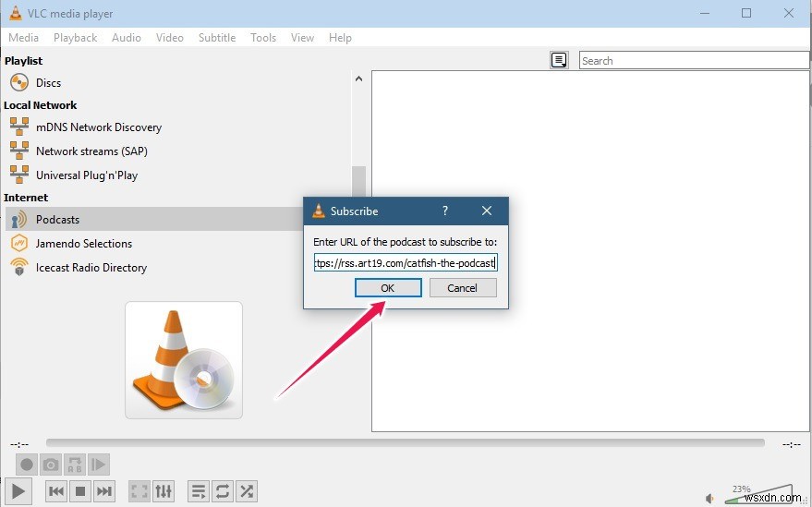Click the playlist Search field
812x507 pixels.
point(694,61)
